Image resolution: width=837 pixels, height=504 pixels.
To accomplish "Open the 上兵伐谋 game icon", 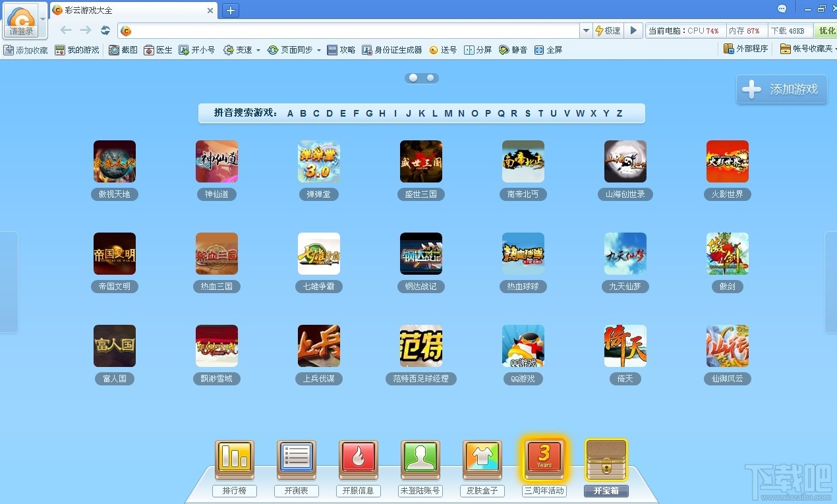I will [x=319, y=346].
